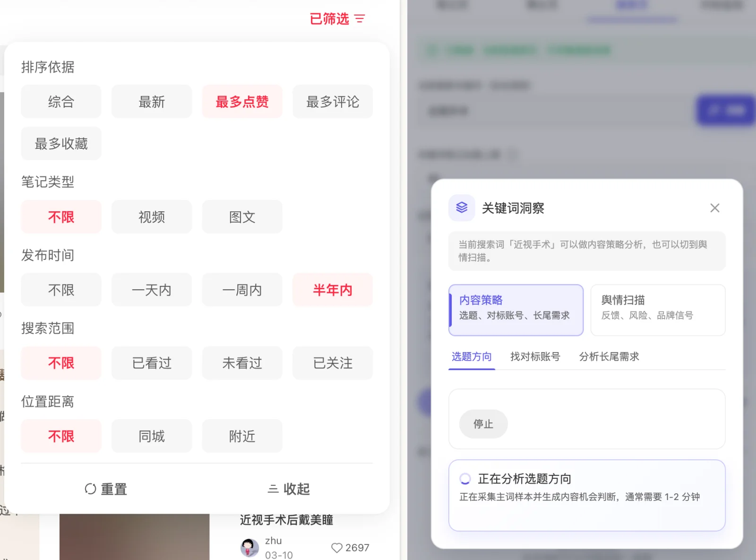Filter posts to 半年内
This screenshot has width=756, height=560.
pos(333,290)
